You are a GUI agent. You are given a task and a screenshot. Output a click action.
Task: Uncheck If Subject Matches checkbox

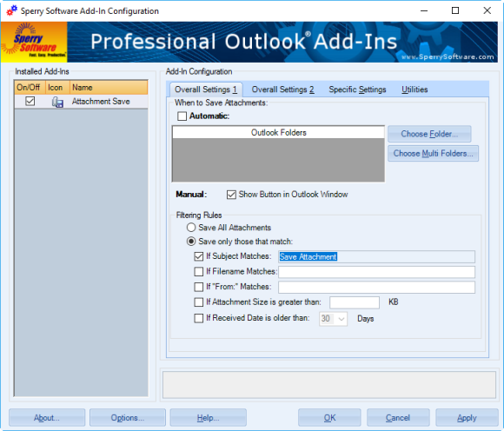click(199, 256)
